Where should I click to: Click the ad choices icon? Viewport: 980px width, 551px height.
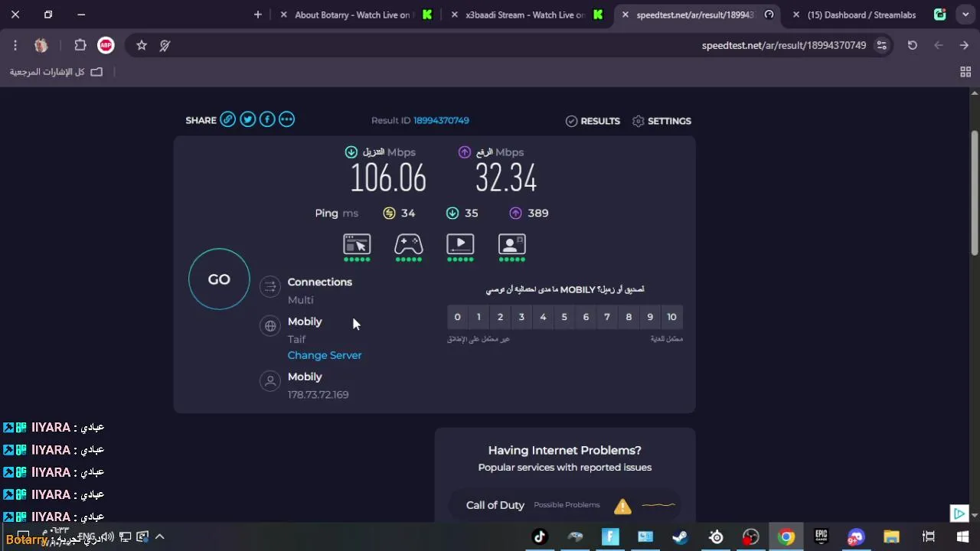click(x=959, y=513)
